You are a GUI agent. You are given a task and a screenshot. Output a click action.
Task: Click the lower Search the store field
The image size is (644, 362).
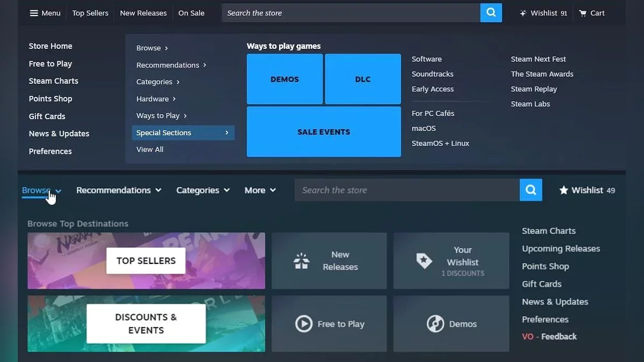[x=407, y=190]
